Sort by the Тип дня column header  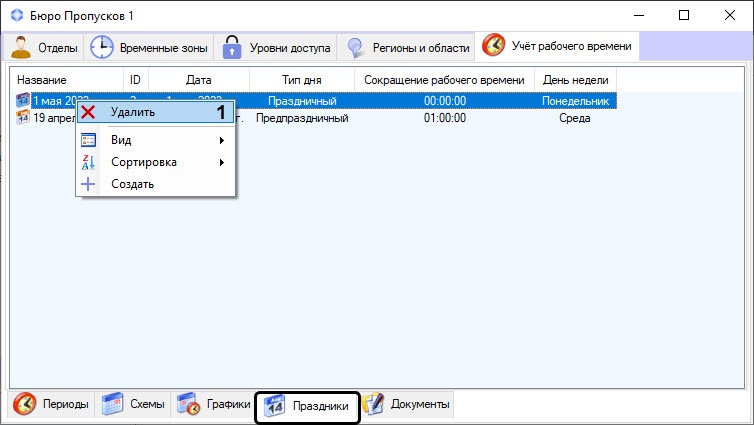[x=301, y=79]
